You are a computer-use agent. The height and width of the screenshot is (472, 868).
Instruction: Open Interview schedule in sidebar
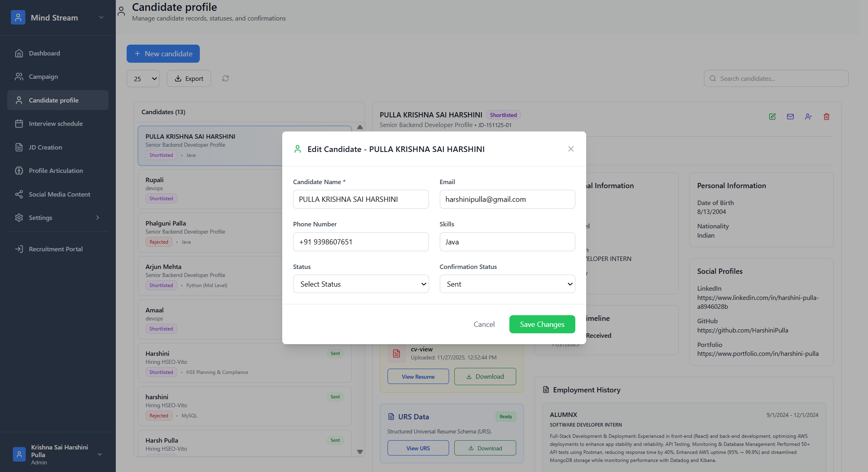coord(55,124)
